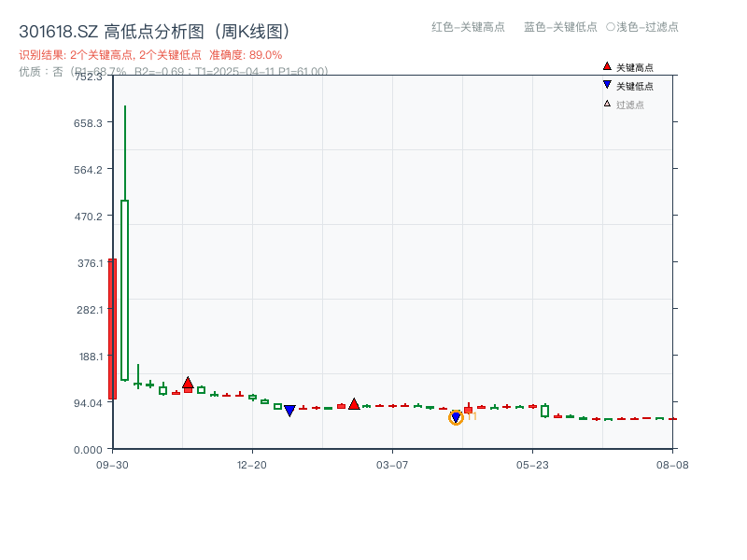Click the orange circled filter point marker

[457, 418]
